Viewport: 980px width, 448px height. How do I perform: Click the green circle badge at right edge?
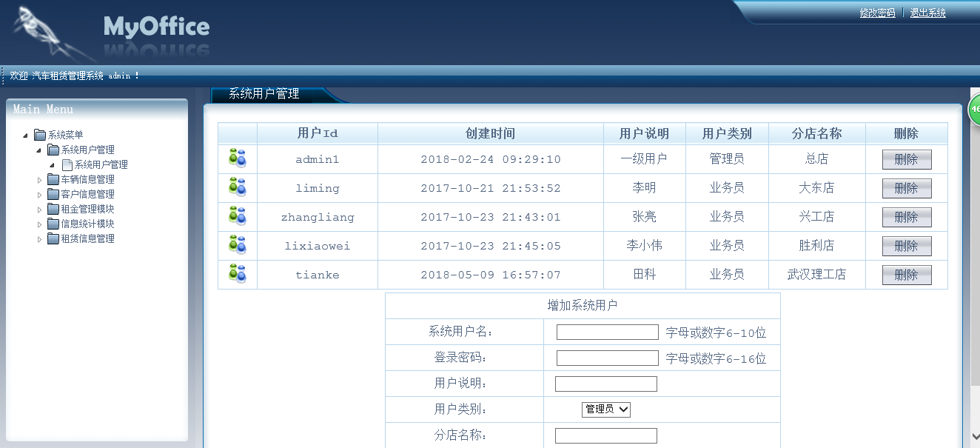tap(974, 108)
